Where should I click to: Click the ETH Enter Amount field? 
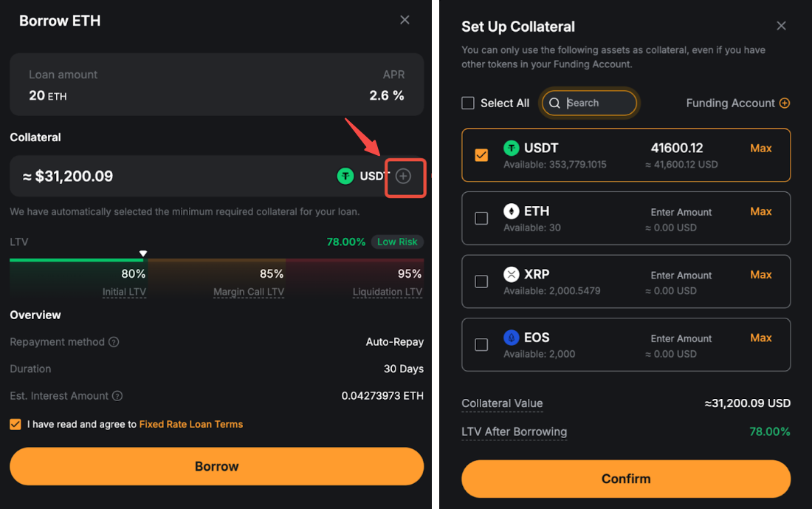pyautogui.click(x=681, y=212)
